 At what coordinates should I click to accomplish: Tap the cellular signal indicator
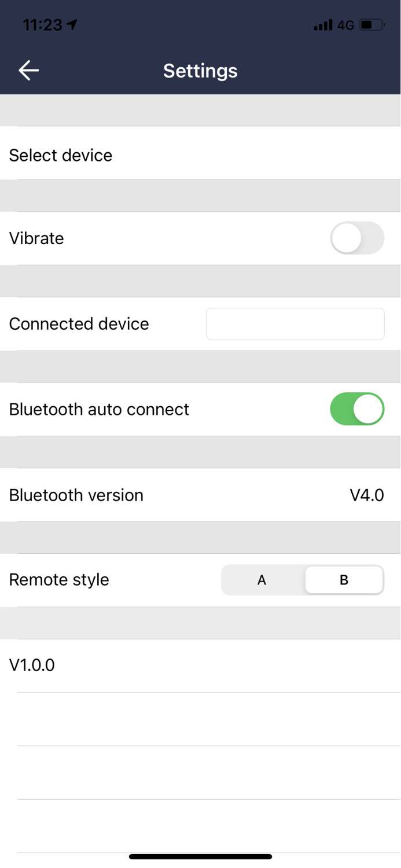point(323,25)
